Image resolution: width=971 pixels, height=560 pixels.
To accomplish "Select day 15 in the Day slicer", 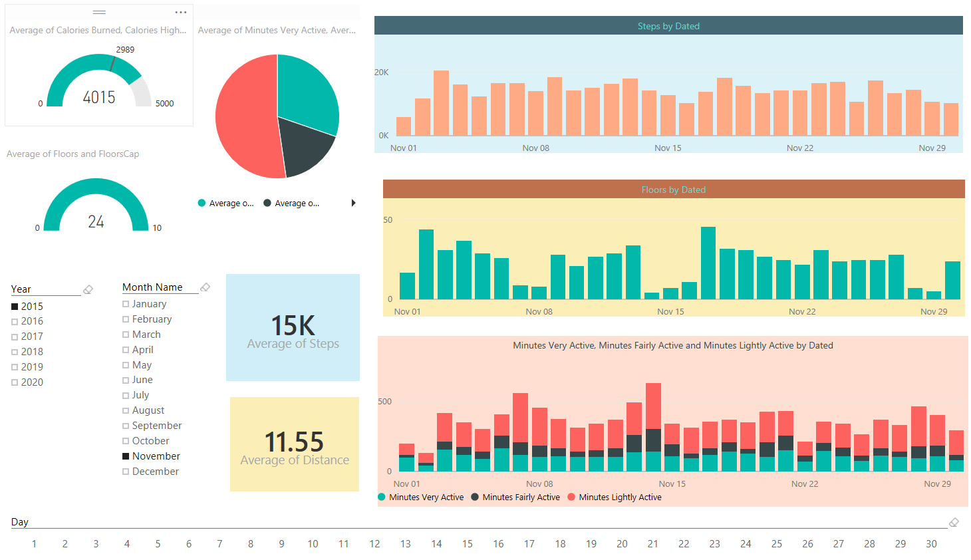I will [468, 544].
